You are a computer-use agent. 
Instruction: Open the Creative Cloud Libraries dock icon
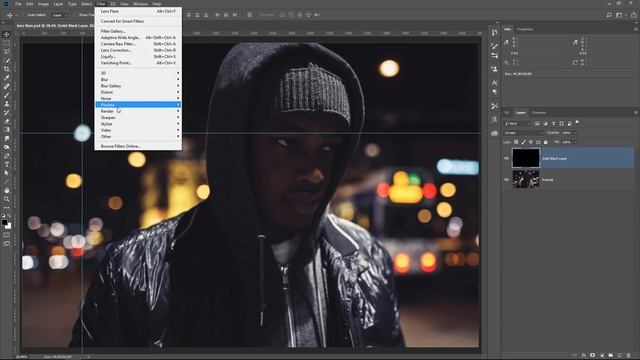click(494, 133)
